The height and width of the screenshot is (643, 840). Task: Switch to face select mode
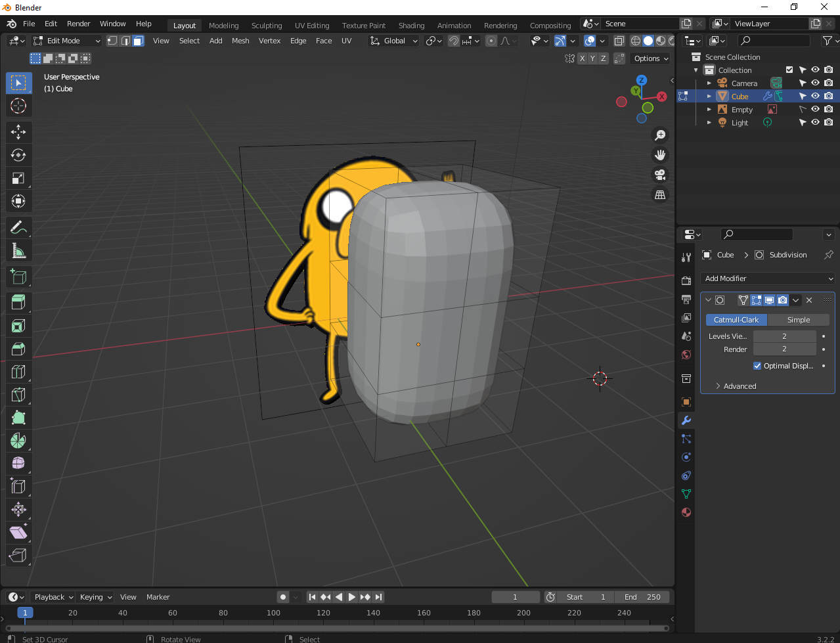coord(138,41)
